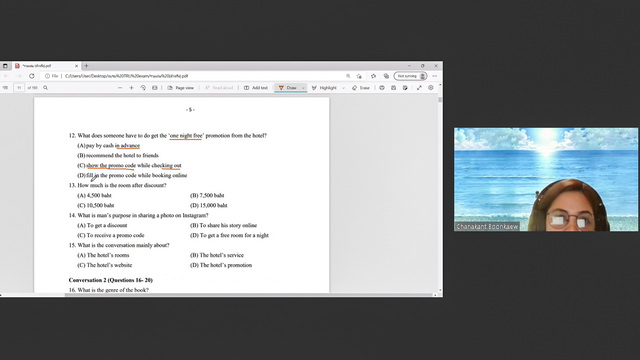
Task: Select the Fit to page icon
Action: pos(155,88)
